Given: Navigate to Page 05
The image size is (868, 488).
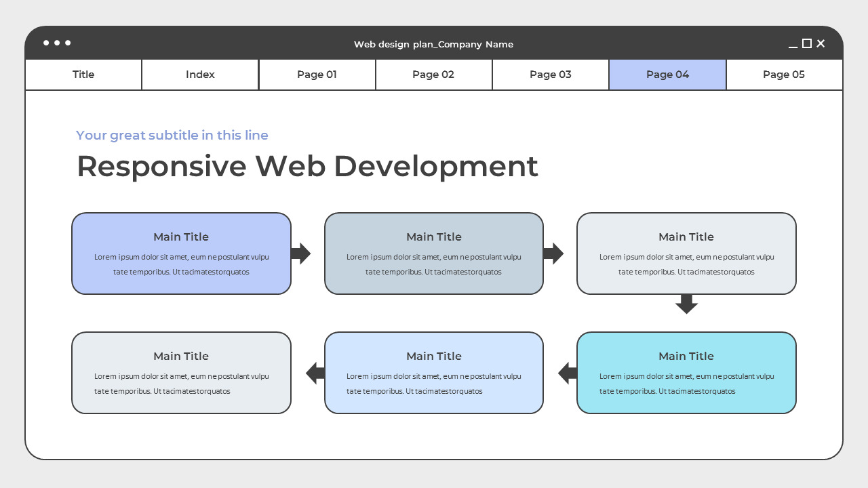Looking at the screenshot, I should [783, 75].
